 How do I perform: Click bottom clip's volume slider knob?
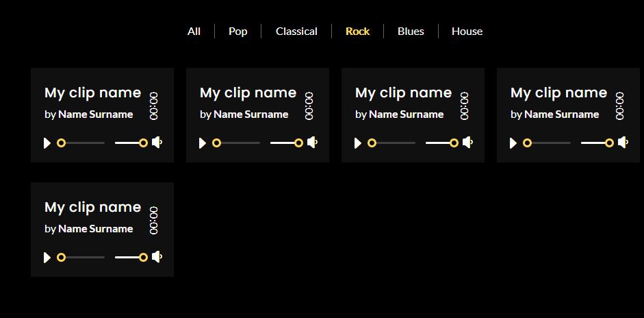[x=143, y=257]
